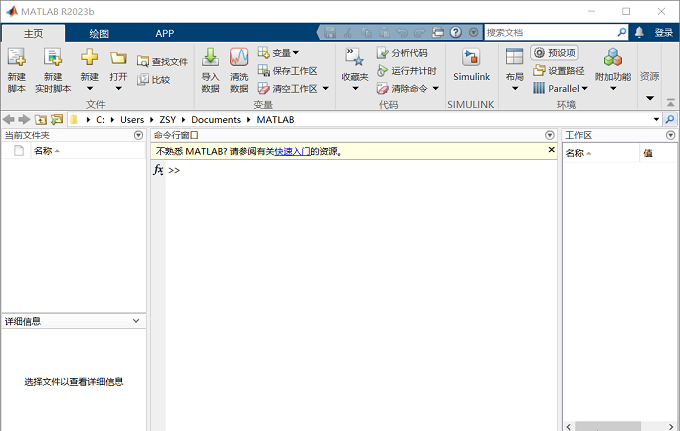680x431 pixels.
Task: Click workspace horizontal scrollbar left arrow
Action: (569, 426)
